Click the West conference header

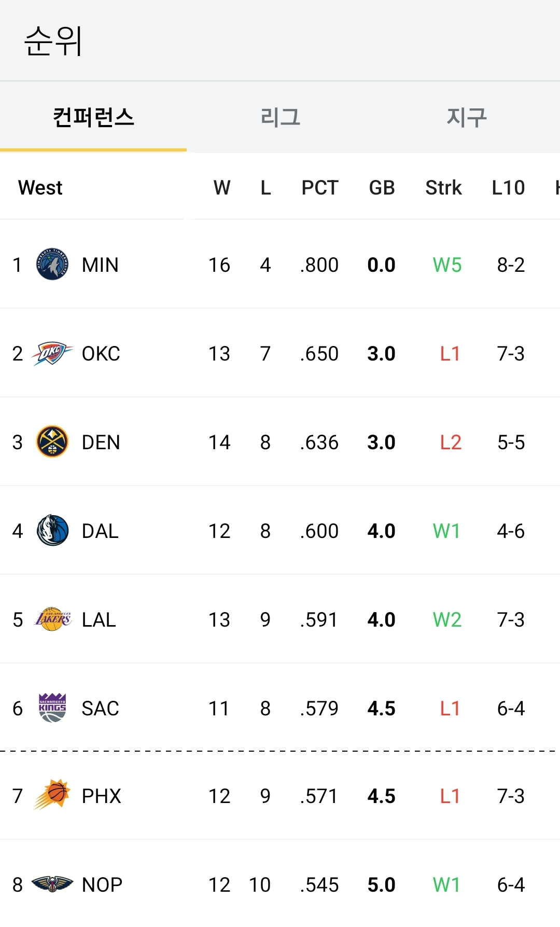tap(40, 188)
